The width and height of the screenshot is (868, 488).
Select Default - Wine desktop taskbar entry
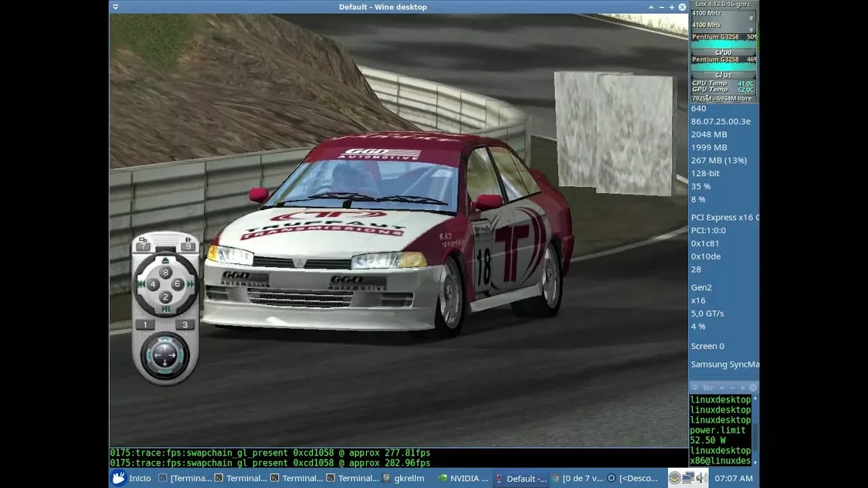[x=521, y=478]
